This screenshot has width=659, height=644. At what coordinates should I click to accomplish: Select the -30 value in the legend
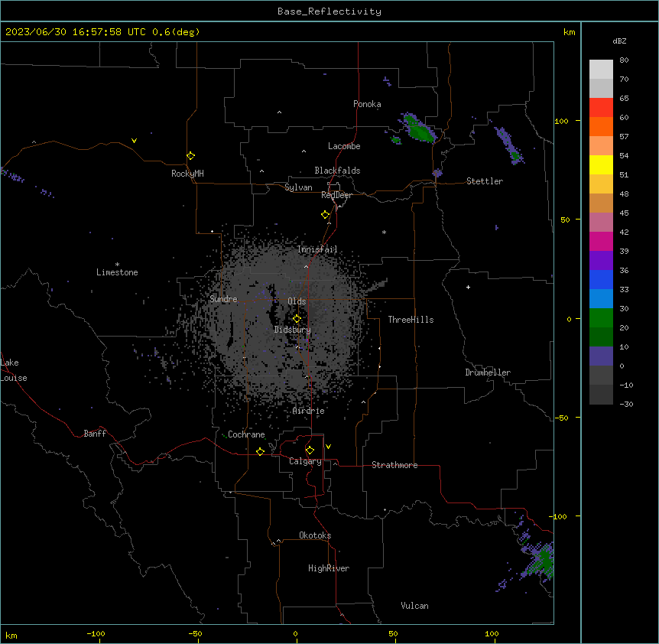(x=626, y=405)
